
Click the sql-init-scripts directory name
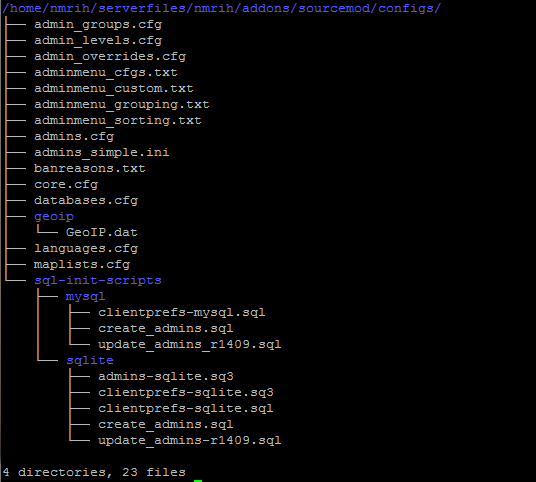[x=98, y=281]
